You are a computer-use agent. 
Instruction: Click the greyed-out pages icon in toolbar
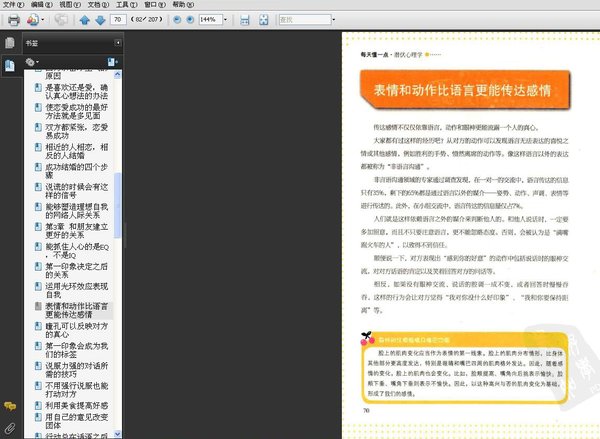(61, 20)
